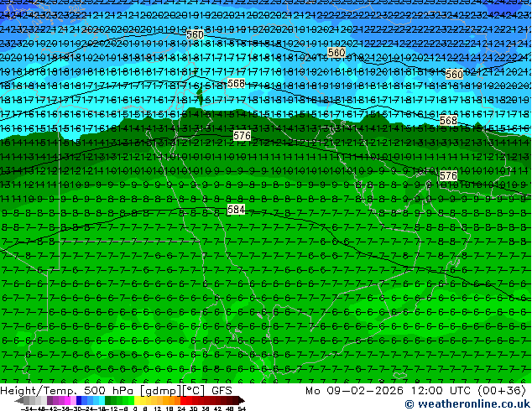Click the 54 value under the color scale
532x411 pixels.
coord(242,408)
